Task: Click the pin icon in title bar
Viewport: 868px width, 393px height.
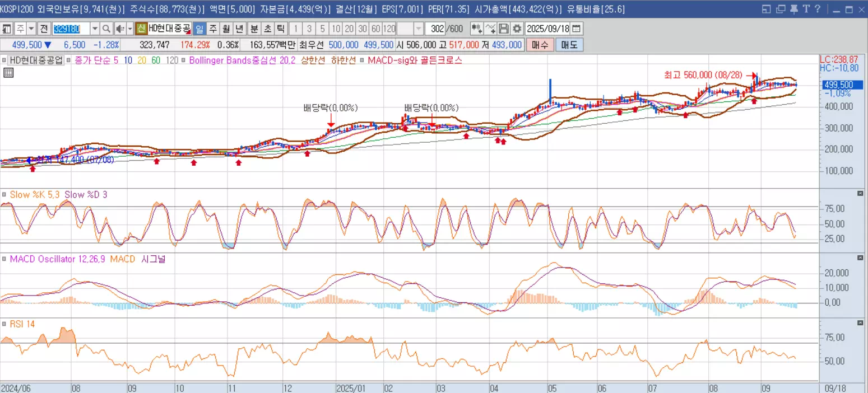Action: (794, 9)
